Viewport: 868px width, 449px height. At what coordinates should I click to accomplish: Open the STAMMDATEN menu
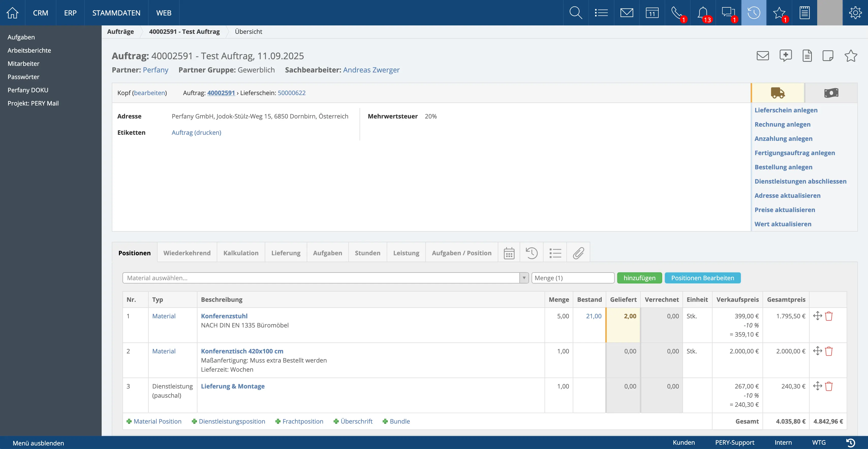(116, 13)
